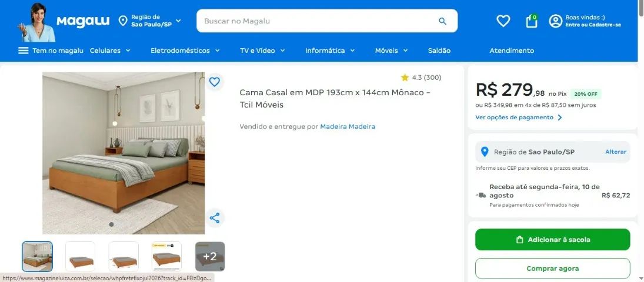Click Informe seu CEP para valores text
Screen dimensions: 644x282
pyautogui.click(x=532, y=168)
